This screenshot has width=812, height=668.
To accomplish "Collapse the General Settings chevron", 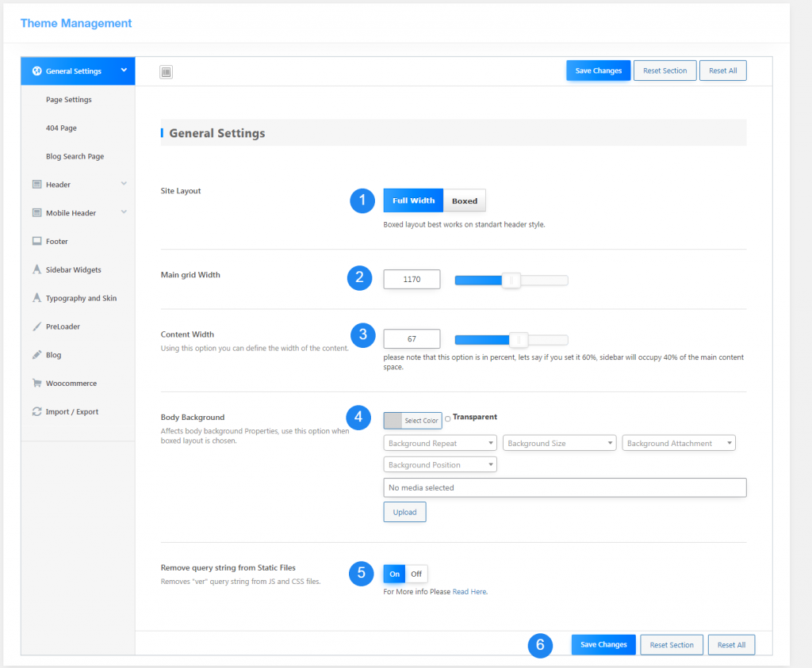I will pyautogui.click(x=124, y=71).
